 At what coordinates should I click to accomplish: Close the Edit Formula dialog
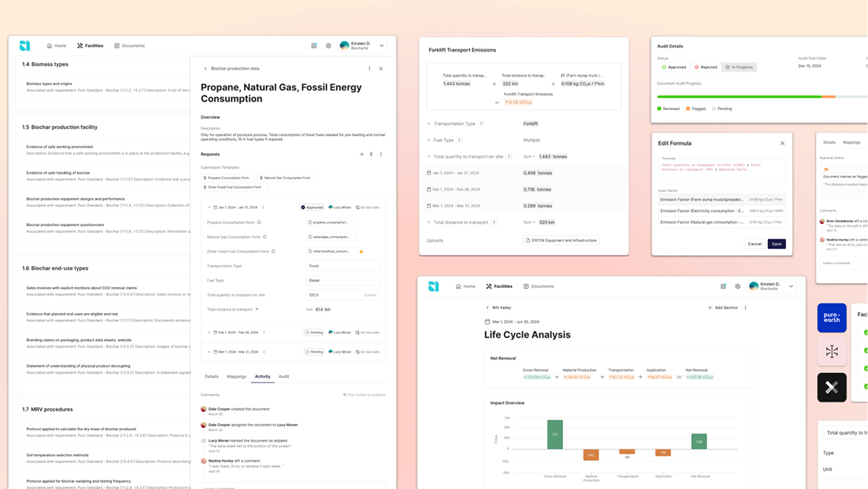pos(782,143)
